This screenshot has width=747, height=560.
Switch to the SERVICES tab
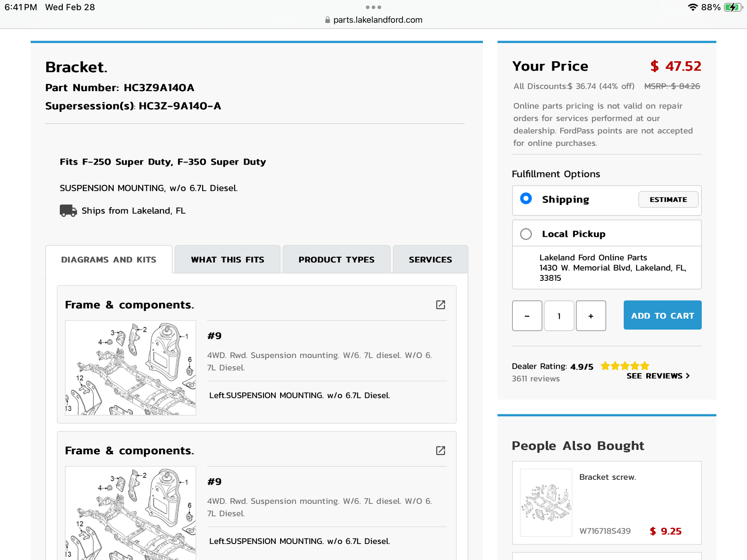click(430, 259)
